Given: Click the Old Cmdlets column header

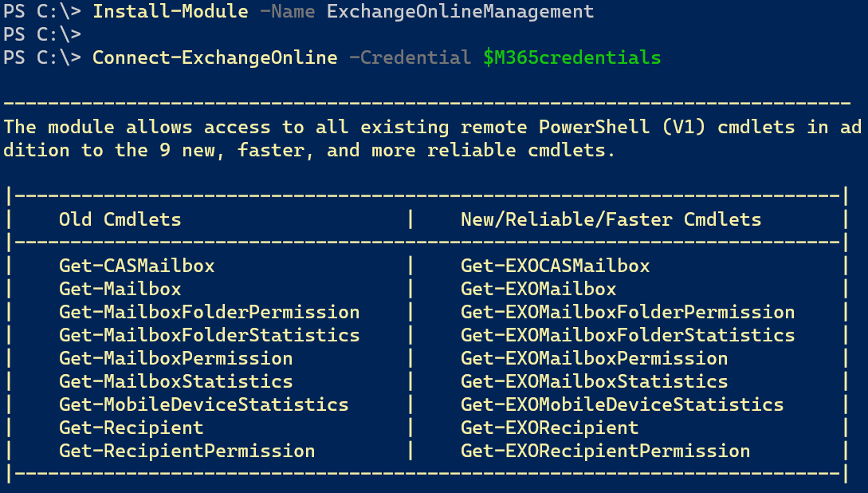Looking at the screenshot, I should tap(120, 219).
